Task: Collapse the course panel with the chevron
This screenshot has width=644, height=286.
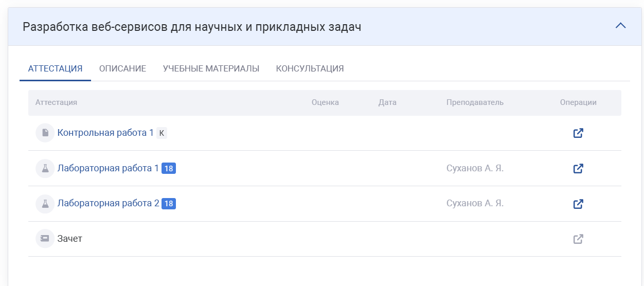Action: pos(621,26)
